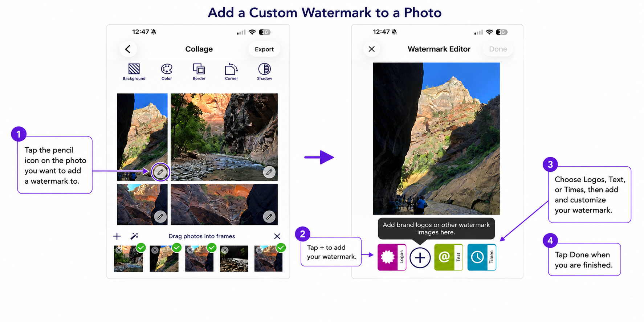Tap pencil icon on bottom-right collage photo
This screenshot has height=322, width=644.
[x=269, y=217]
